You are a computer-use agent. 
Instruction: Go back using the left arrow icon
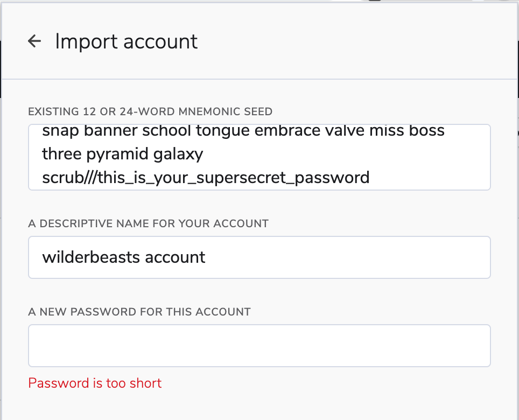(34, 41)
